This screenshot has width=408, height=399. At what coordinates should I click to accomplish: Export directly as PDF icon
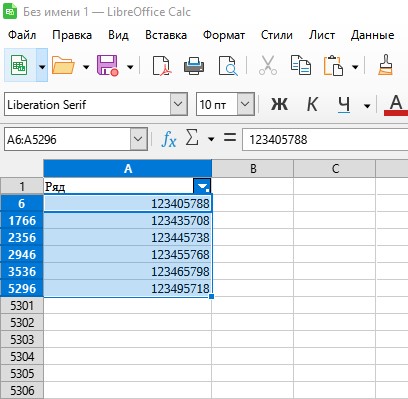162,65
